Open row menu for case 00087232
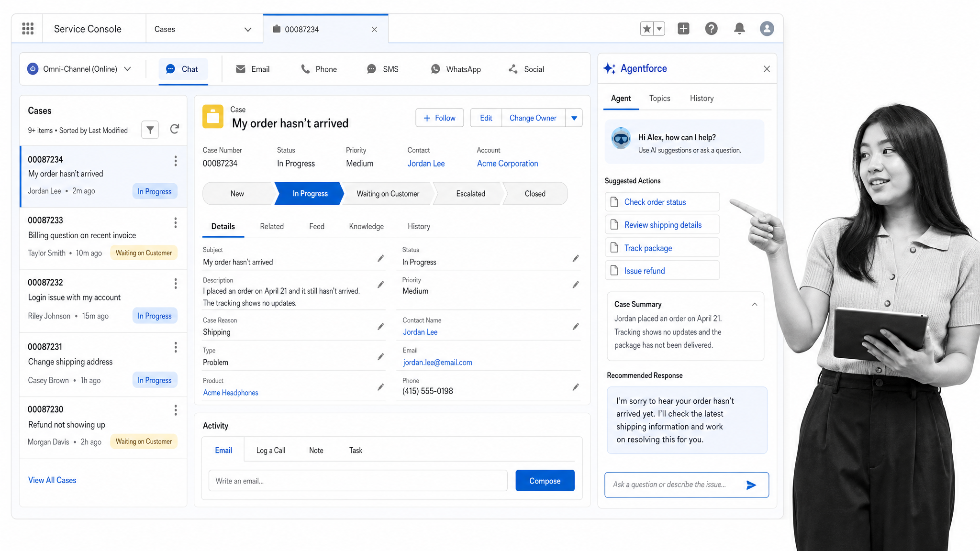 (176, 284)
